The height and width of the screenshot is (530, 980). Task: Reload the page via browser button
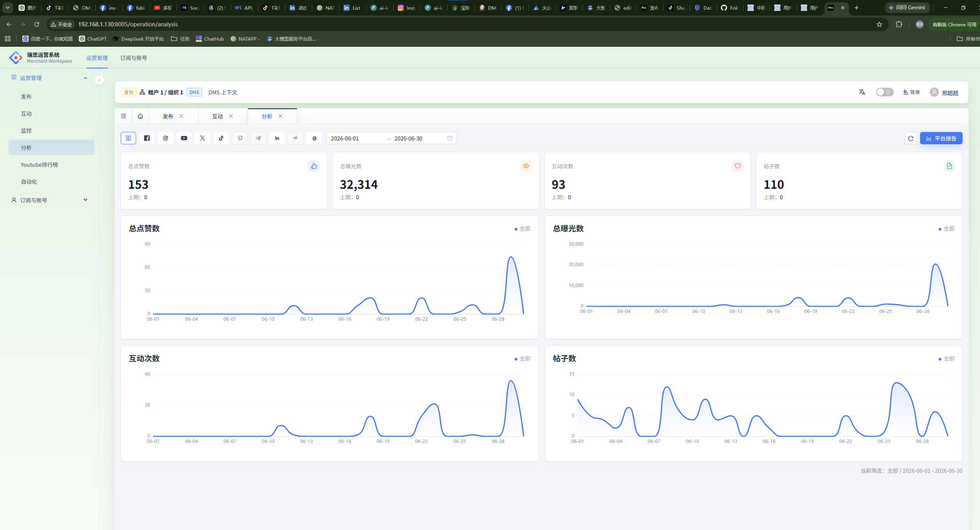37,24
